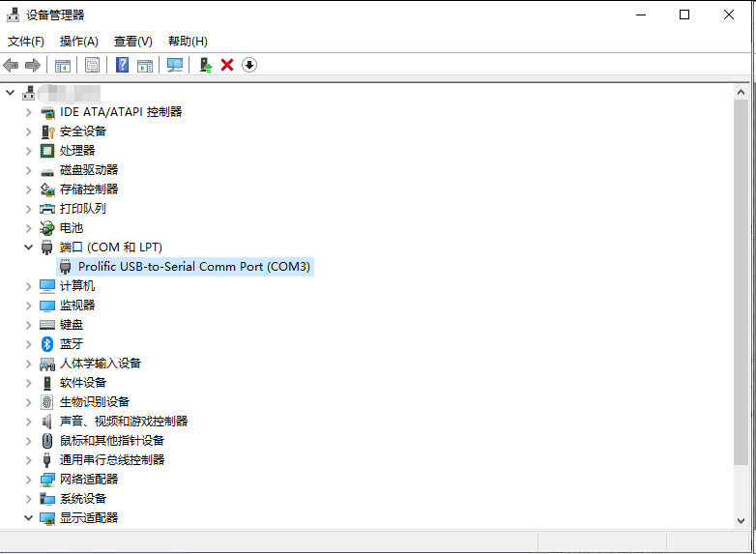Select the 存储控制器 tree item
Screen dimensions: 756x554
click(89, 190)
